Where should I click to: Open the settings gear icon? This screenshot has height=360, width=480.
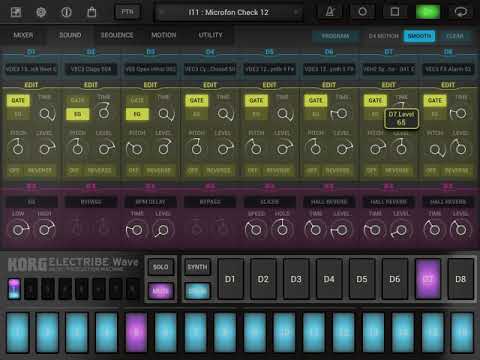(x=41, y=12)
